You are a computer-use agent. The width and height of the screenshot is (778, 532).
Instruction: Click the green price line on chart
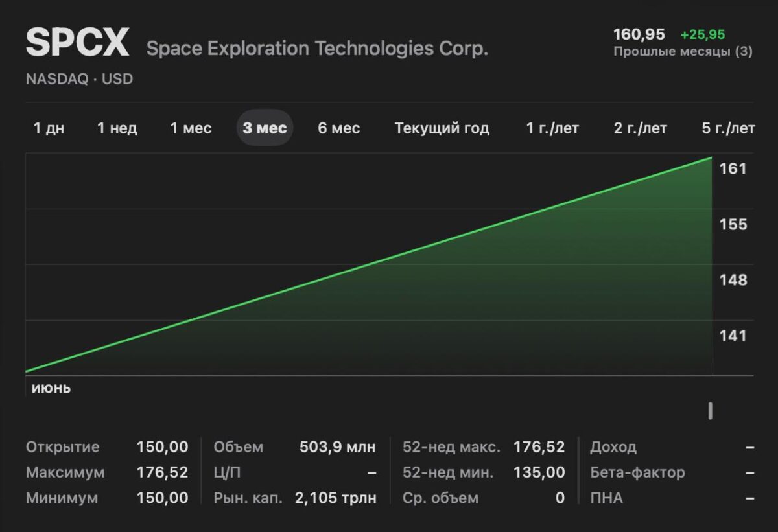tap(369, 264)
